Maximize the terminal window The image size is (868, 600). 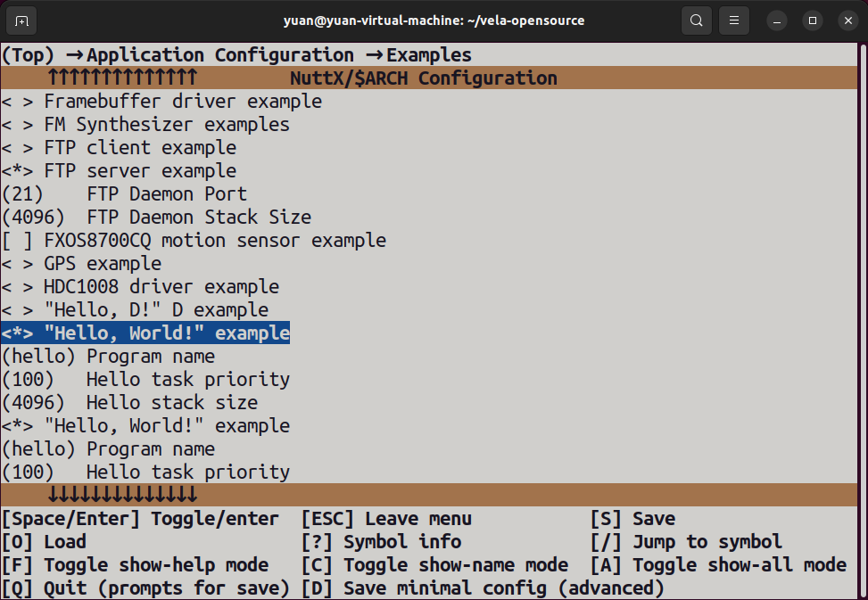pos(813,21)
